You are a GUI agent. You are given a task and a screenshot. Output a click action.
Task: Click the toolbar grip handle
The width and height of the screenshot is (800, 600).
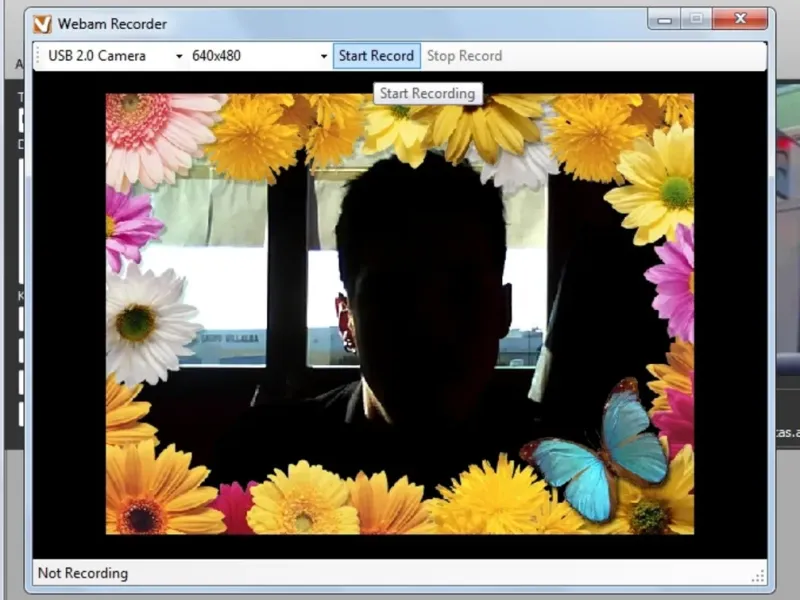pos(37,56)
